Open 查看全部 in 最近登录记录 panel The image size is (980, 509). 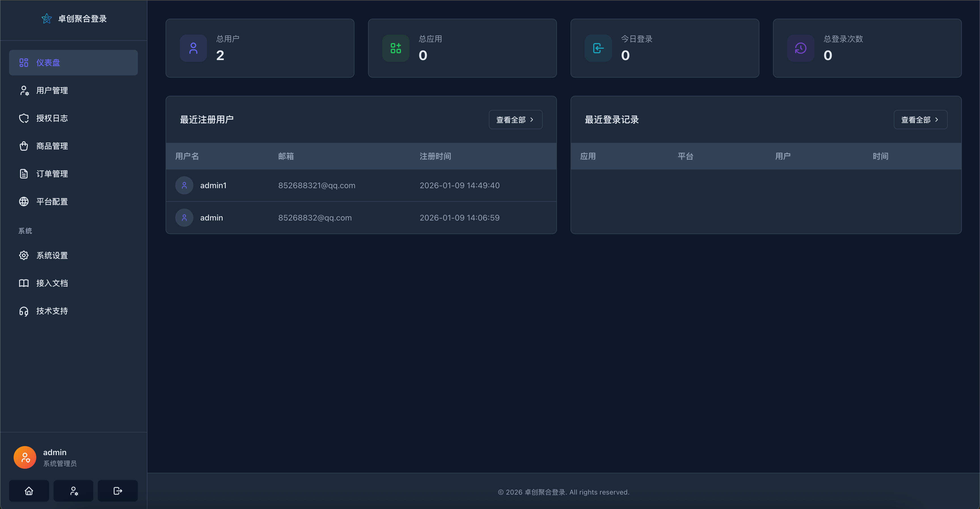point(920,120)
